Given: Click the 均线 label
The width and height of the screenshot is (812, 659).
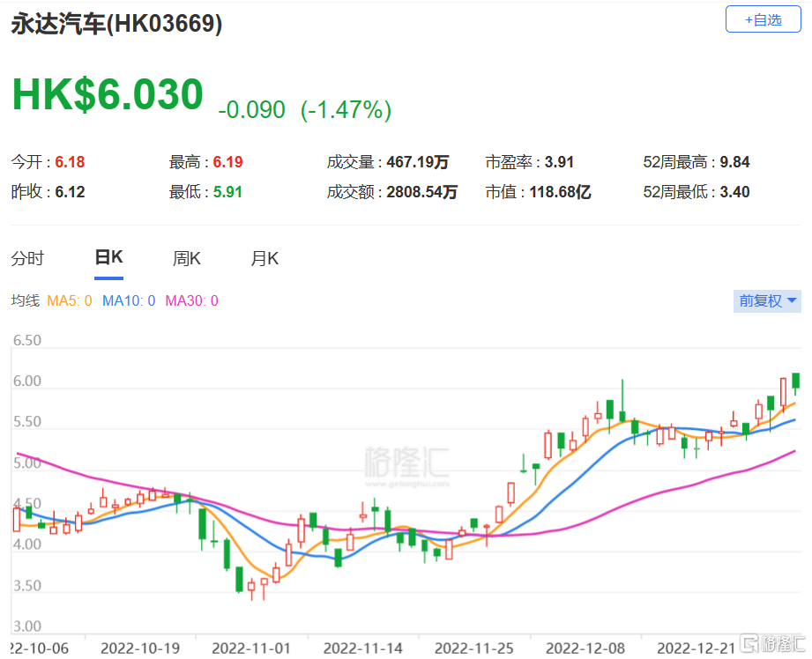Looking at the screenshot, I should click(x=26, y=300).
